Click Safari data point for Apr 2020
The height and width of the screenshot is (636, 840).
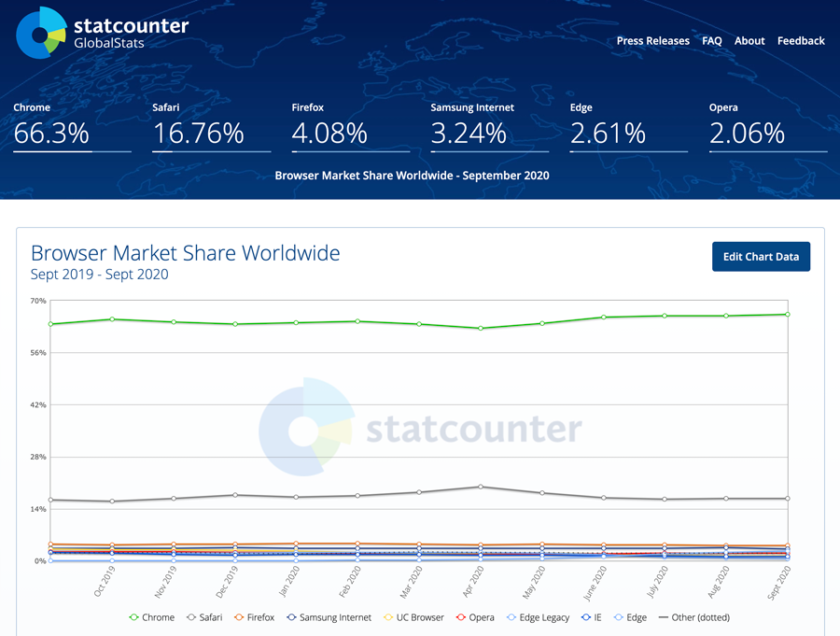pyautogui.click(x=481, y=487)
